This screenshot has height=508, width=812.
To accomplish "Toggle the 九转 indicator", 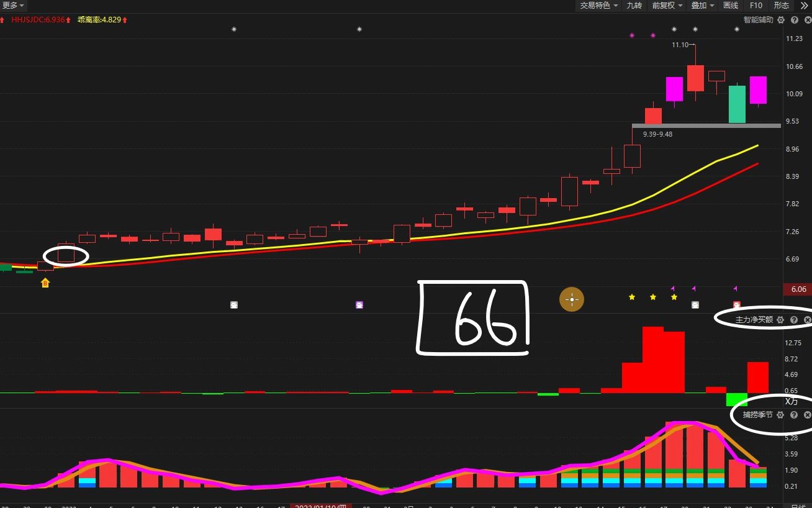I will click(634, 6).
